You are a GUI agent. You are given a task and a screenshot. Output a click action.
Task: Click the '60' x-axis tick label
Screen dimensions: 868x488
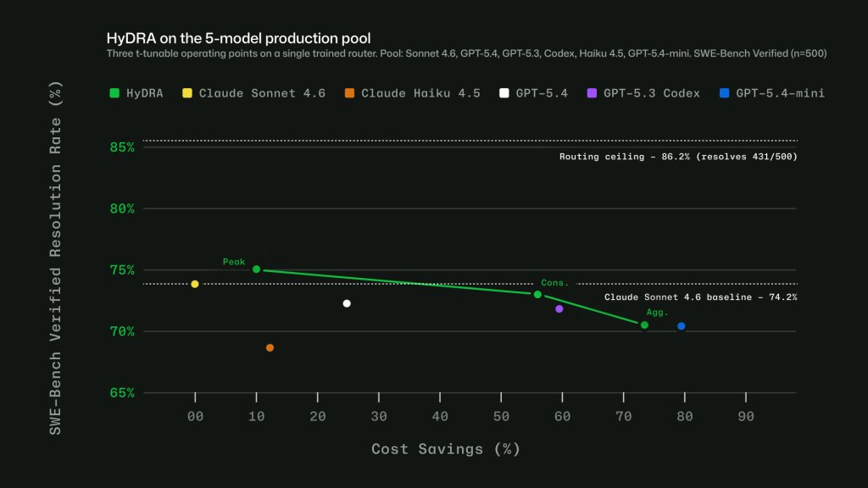tap(563, 417)
